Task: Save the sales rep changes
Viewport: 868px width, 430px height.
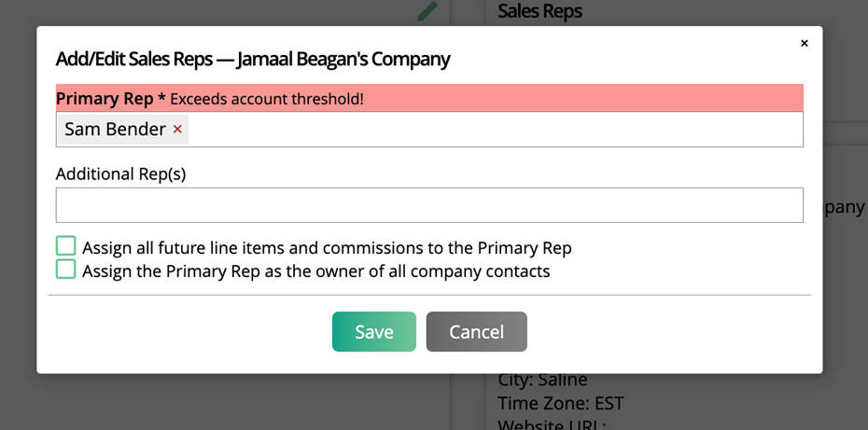Action: [x=373, y=332]
